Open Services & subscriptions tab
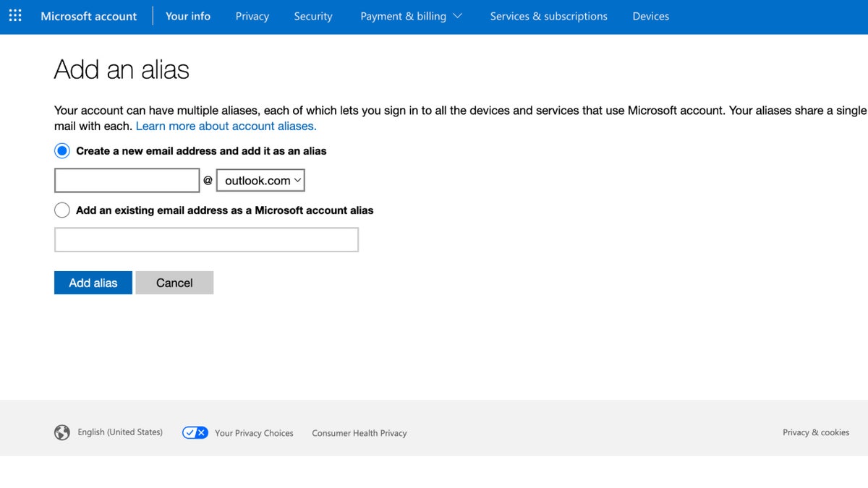Image resolution: width=868 pixels, height=488 pixels. click(x=548, y=16)
